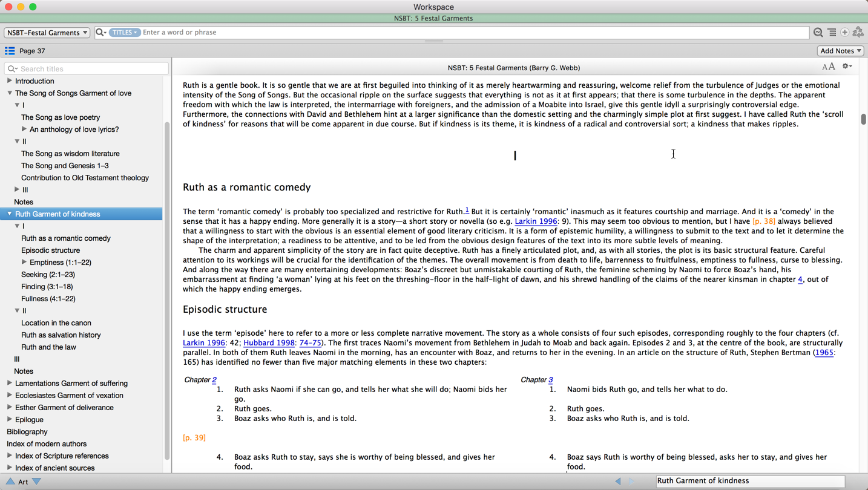Click the circled plus icon
Screen dimensions: 868x490
pos(845,33)
